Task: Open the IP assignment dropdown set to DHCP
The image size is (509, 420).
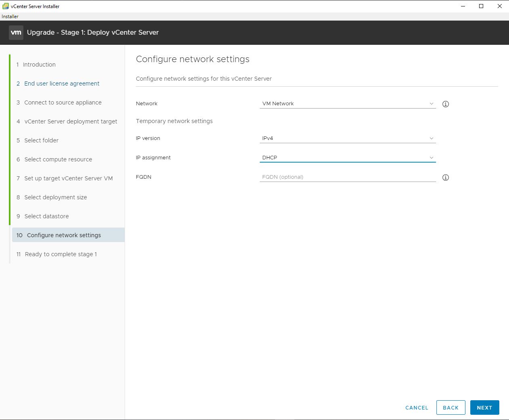Action: [x=348, y=158]
